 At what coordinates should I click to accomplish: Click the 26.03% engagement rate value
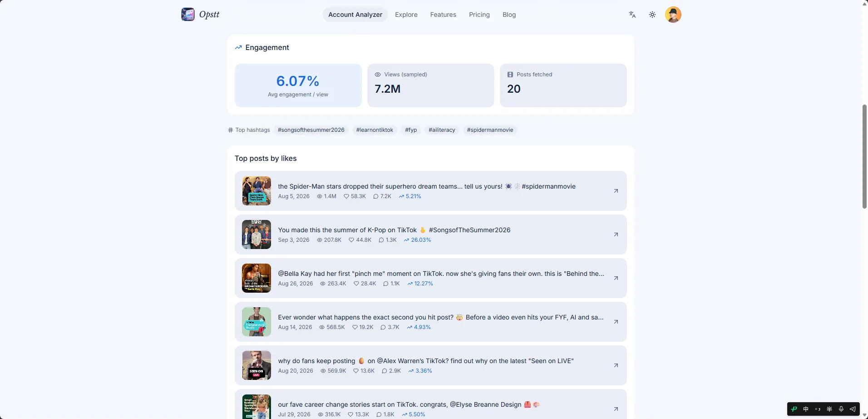click(x=421, y=240)
